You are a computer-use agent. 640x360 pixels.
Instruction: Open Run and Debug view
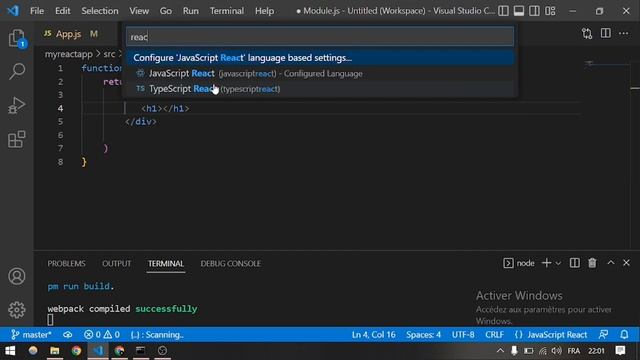tap(17, 105)
